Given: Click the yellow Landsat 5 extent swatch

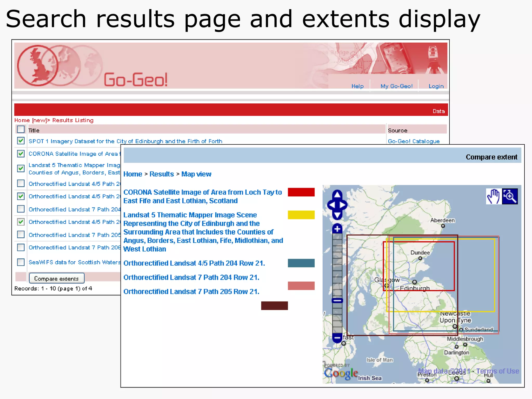Looking at the screenshot, I should [301, 215].
